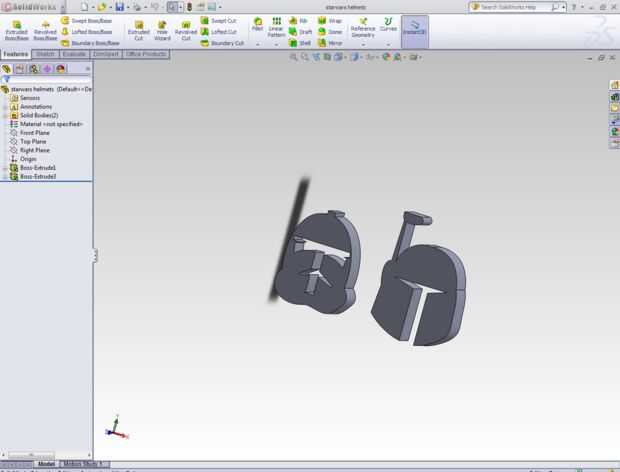Screen dimensions: 620x472
Task: Select the Sensors tree item
Action: tap(25, 98)
